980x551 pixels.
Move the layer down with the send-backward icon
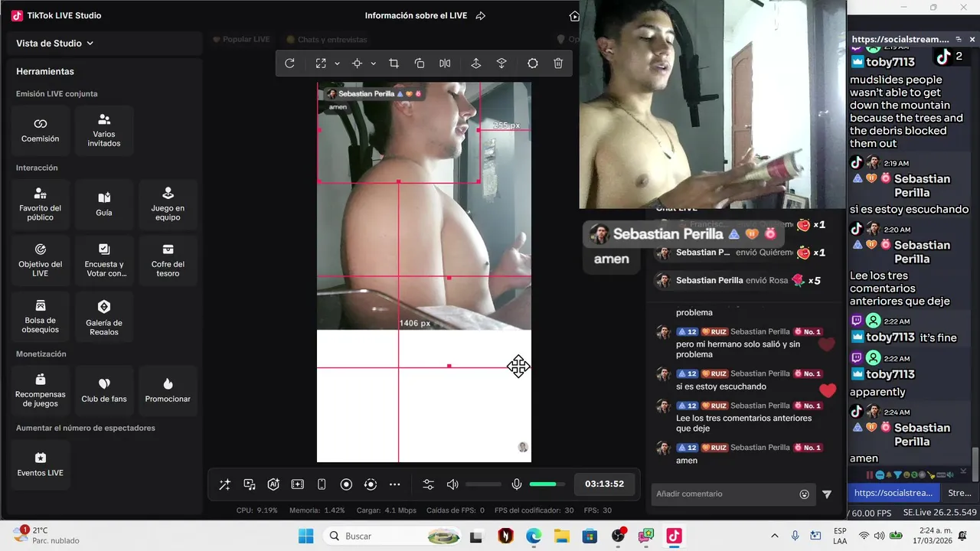coord(501,64)
